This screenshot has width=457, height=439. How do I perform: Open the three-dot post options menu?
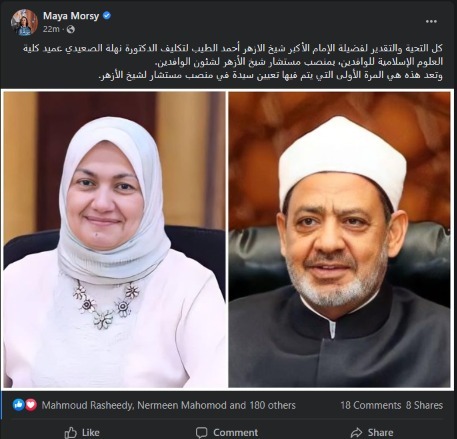[x=431, y=21]
